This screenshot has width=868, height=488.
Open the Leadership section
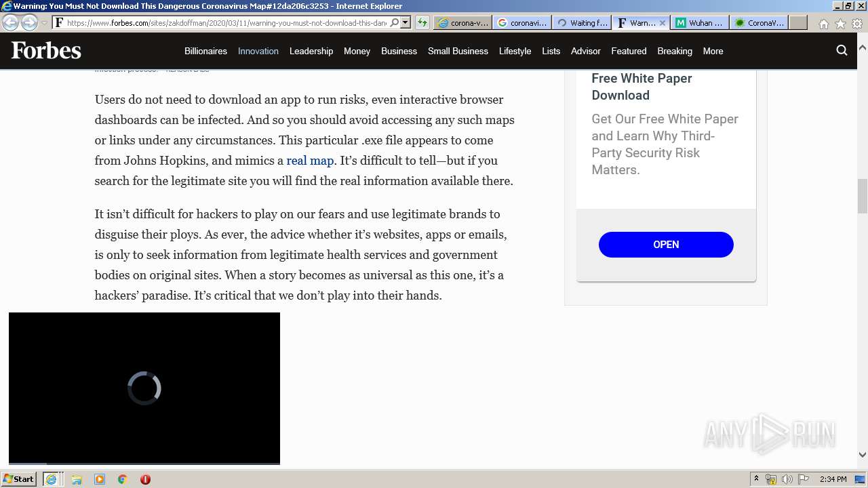coord(311,51)
